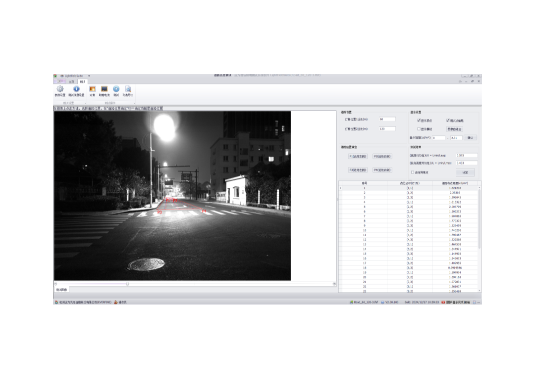Image resolution: width=540 pixels, height=380 pixels.
Task: Open the document with magnifier ribbon icon
Action: pyautogui.click(x=128, y=89)
